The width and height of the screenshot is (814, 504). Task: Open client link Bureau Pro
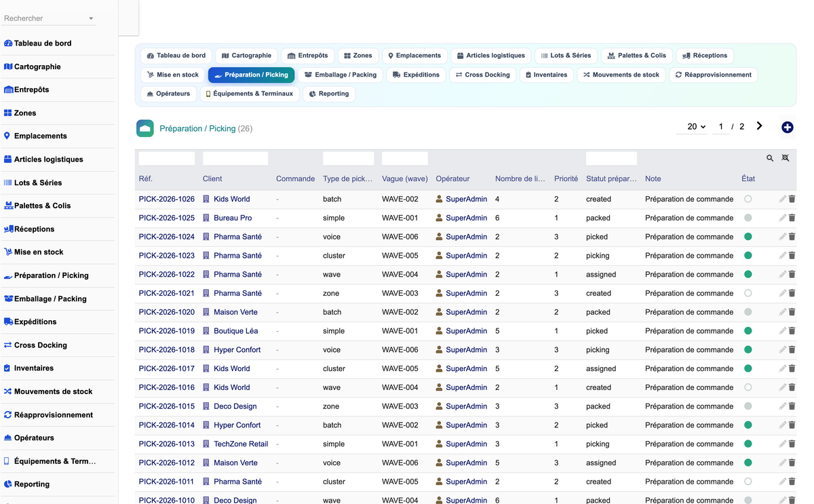coord(233,218)
